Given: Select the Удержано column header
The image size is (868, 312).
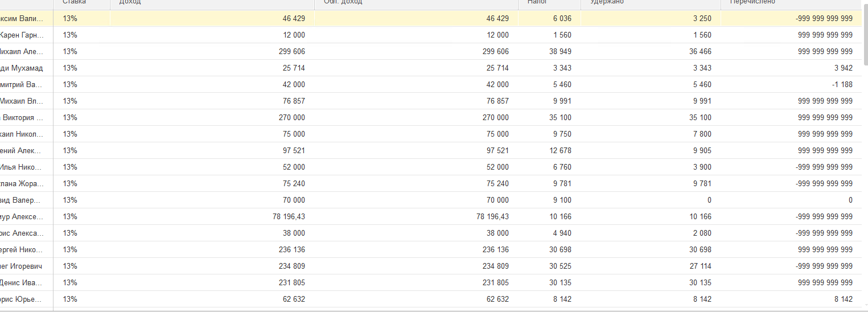Looking at the screenshot, I should coord(650,3).
